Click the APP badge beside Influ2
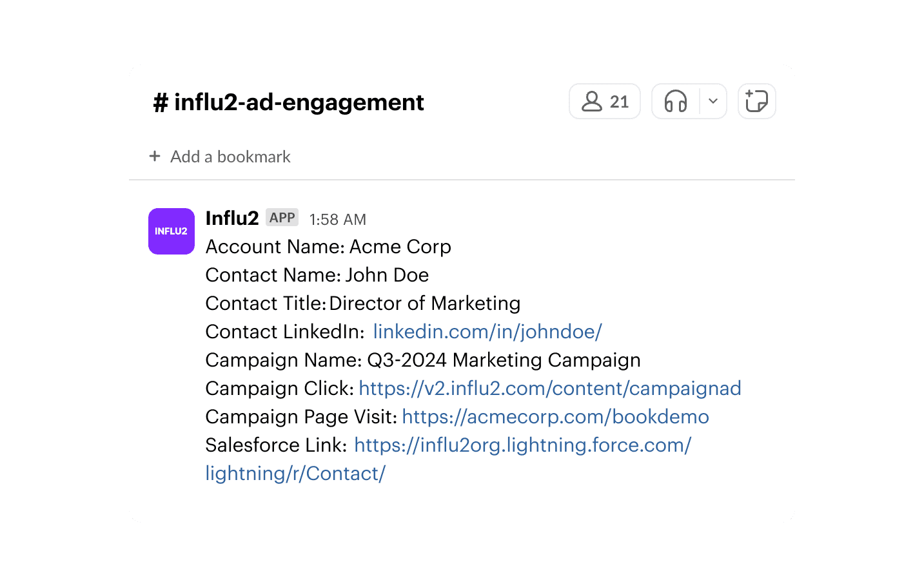The width and height of the screenshot is (924, 587). tap(282, 218)
